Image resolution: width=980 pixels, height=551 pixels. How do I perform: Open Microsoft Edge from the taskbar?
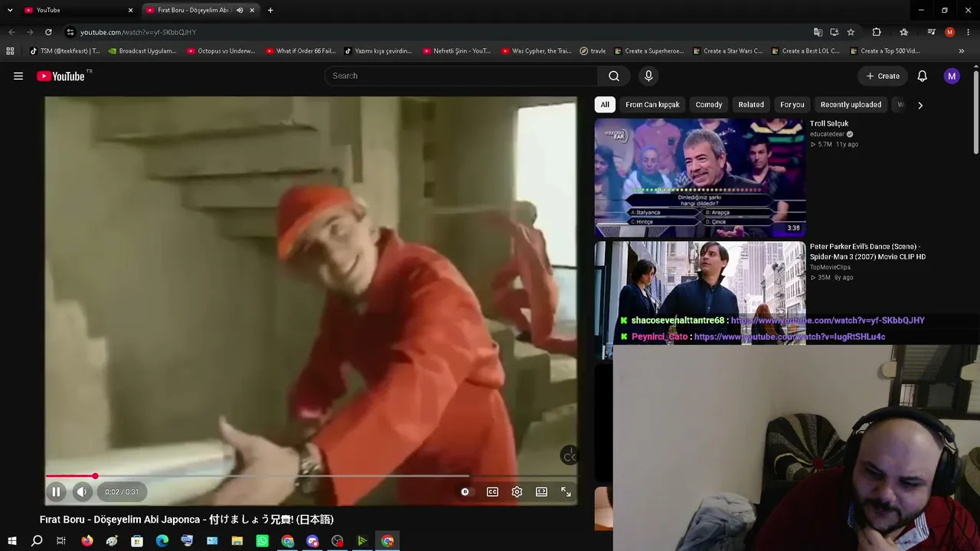(162, 541)
